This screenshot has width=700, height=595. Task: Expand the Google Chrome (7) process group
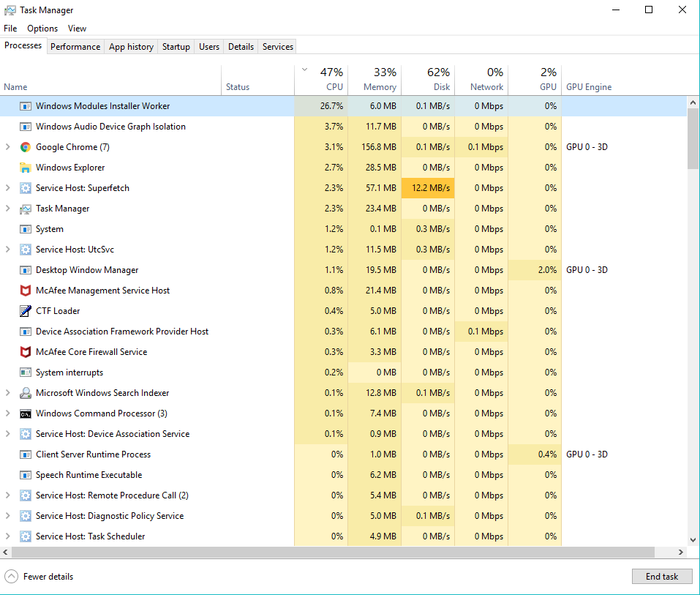click(x=7, y=147)
